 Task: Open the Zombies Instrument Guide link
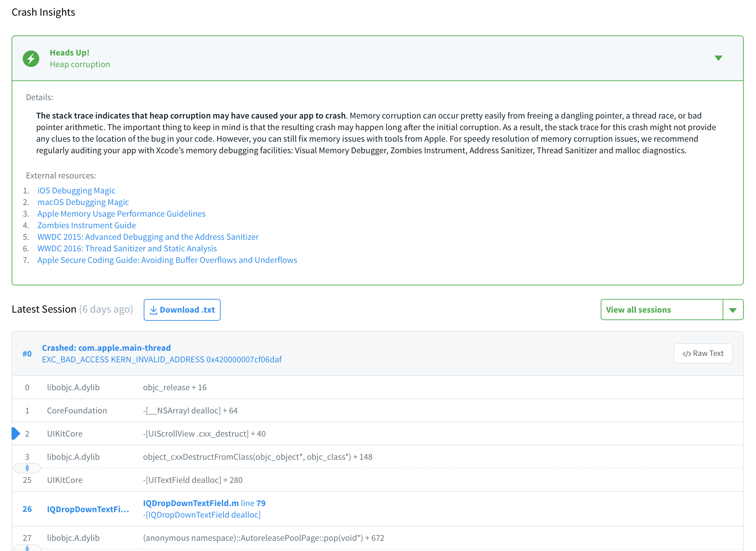click(86, 225)
